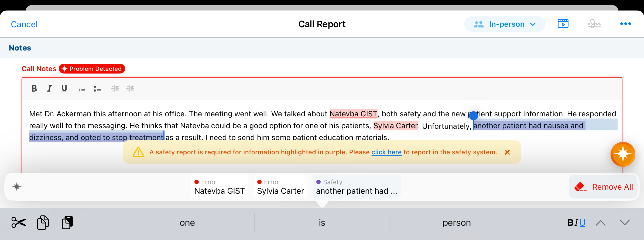Follow the "click here" safety system link

(386, 152)
